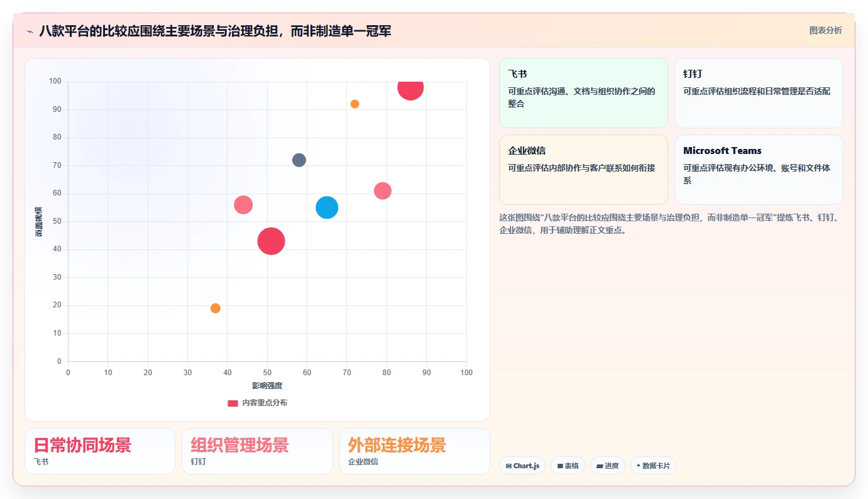Screen dimensions: 868x499
Task: Click the page title 八款平台的比较应围绕主要场景
Action: tap(215, 31)
